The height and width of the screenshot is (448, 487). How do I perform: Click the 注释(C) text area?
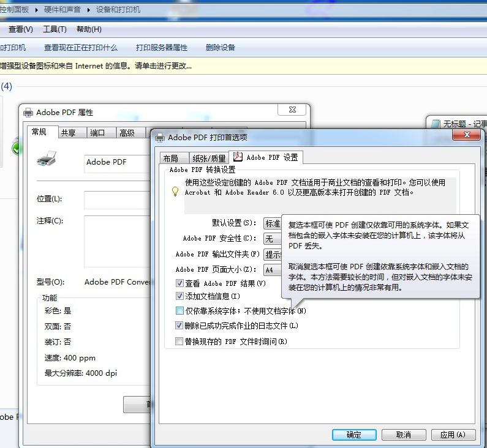click(118, 241)
